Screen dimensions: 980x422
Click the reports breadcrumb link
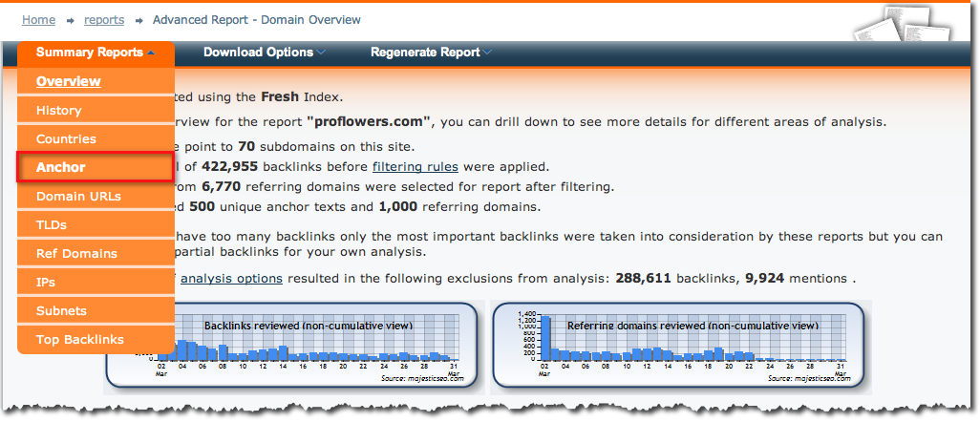104,19
